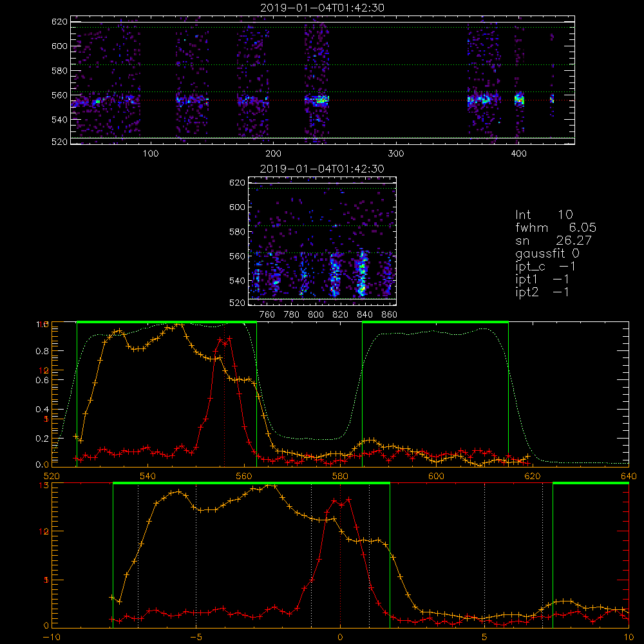
Task: Click the 0.4 y-axis label of profile plot
Action: (x=43, y=410)
